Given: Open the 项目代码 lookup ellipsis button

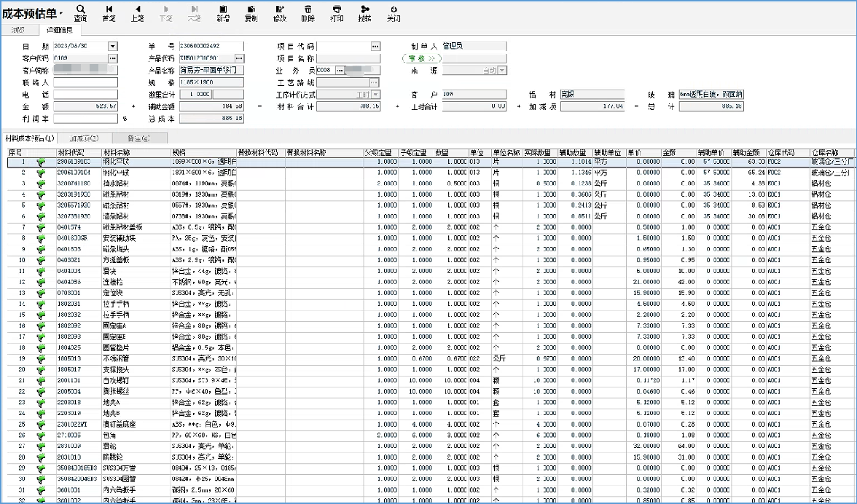Looking at the screenshot, I should click(x=375, y=46).
